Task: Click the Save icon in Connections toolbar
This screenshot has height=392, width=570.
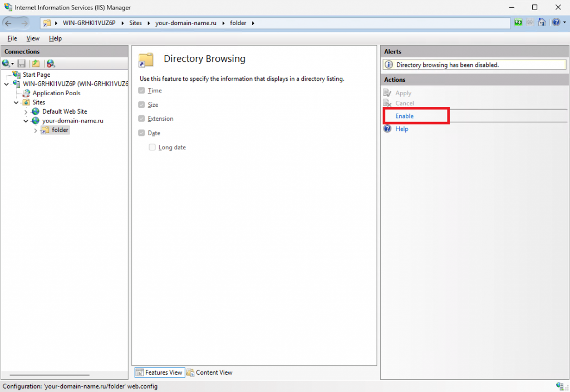Action: click(22, 63)
